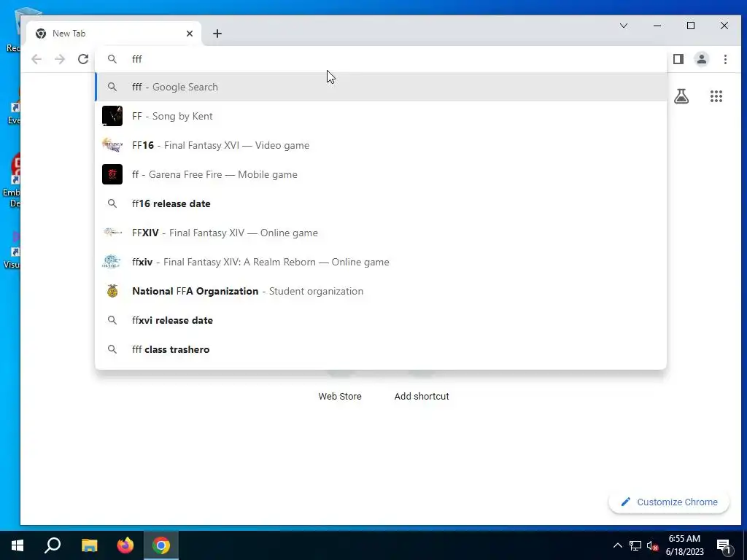747x560 pixels.
Task: Choose 'FF - Song by Kent' suggestion
Action: (x=381, y=116)
